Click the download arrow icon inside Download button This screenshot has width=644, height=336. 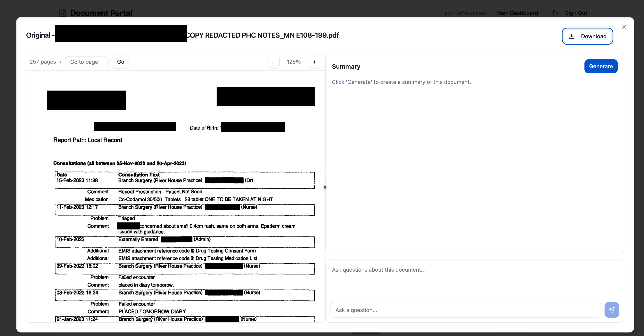coord(571,36)
